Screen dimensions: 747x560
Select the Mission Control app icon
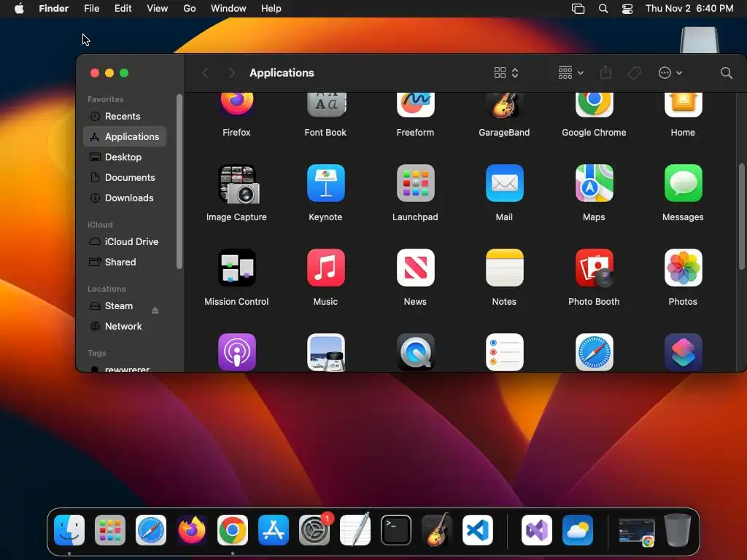(x=237, y=268)
